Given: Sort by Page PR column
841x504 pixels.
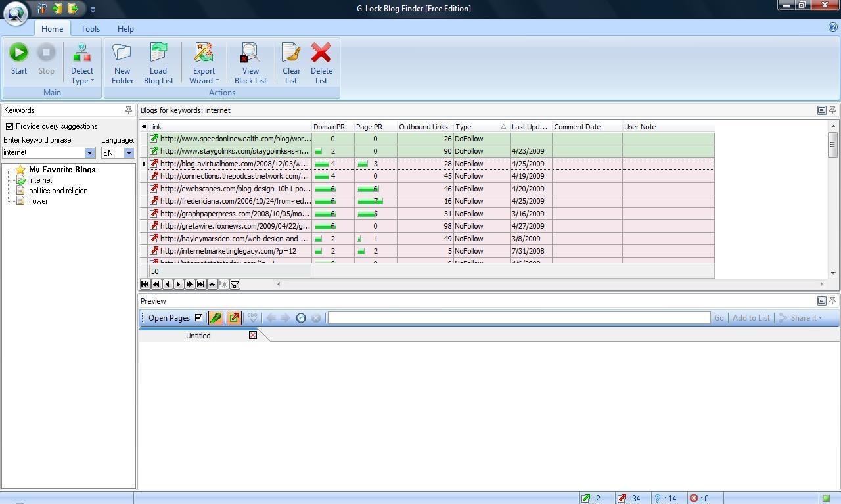Looking at the screenshot, I should [x=375, y=127].
